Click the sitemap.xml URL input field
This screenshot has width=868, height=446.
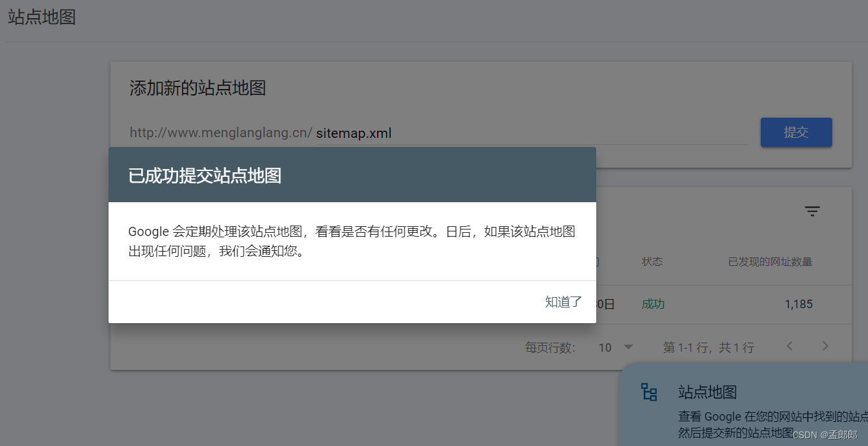click(x=531, y=133)
